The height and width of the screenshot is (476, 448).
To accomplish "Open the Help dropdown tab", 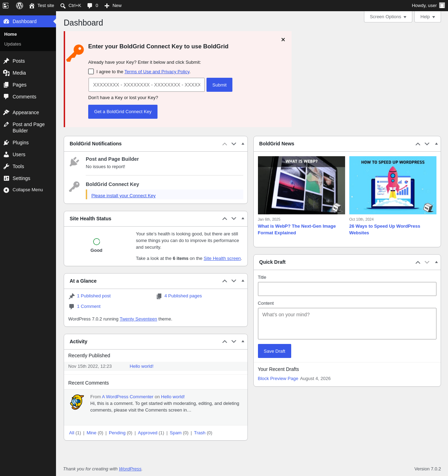I will (x=428, y=17).
